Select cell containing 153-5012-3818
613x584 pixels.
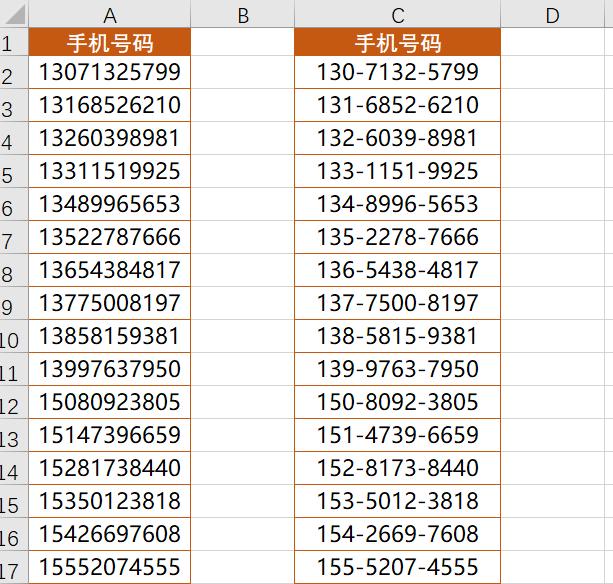click(397, 501)
